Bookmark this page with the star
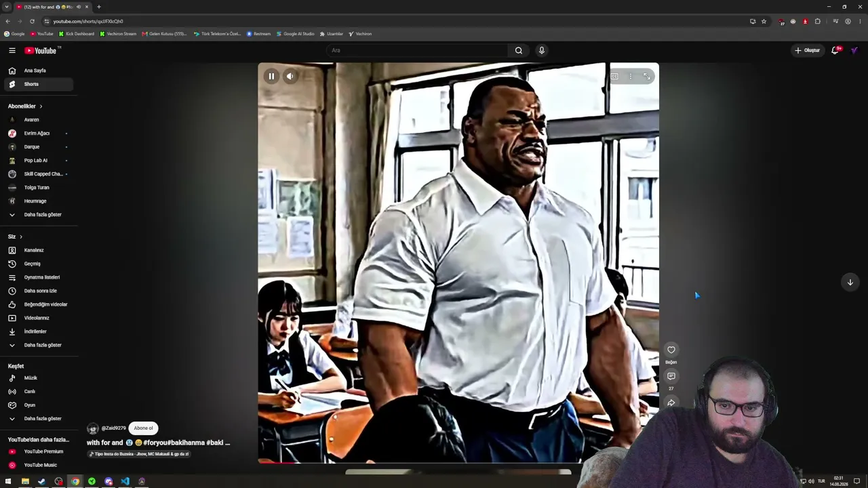The height and width of the screenshot is (488, 868). click(x=764, y=21)
